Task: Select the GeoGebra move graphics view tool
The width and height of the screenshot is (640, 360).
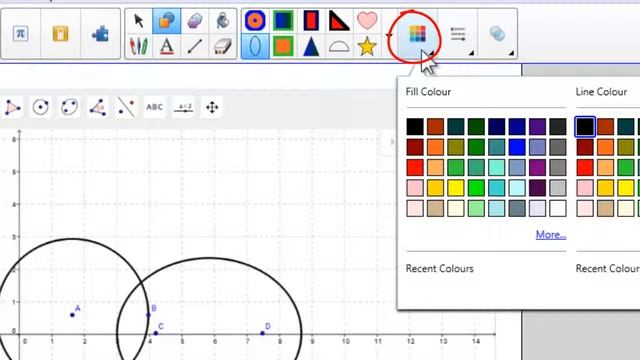Action: (212, 108)
